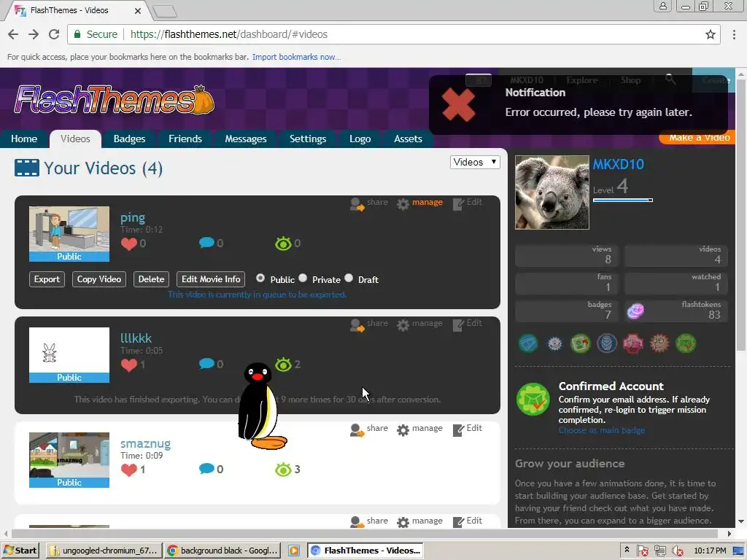Select the Draft radio button

pos(349,278)
